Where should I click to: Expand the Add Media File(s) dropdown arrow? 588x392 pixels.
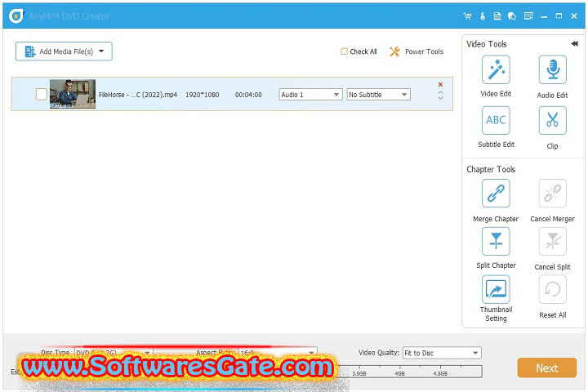[x=101, y=51]
